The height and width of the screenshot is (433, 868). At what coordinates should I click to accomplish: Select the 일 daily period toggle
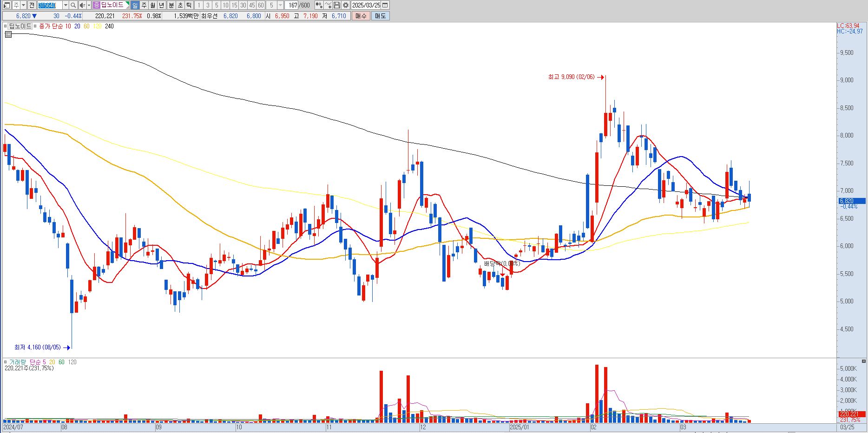[135, 5]
